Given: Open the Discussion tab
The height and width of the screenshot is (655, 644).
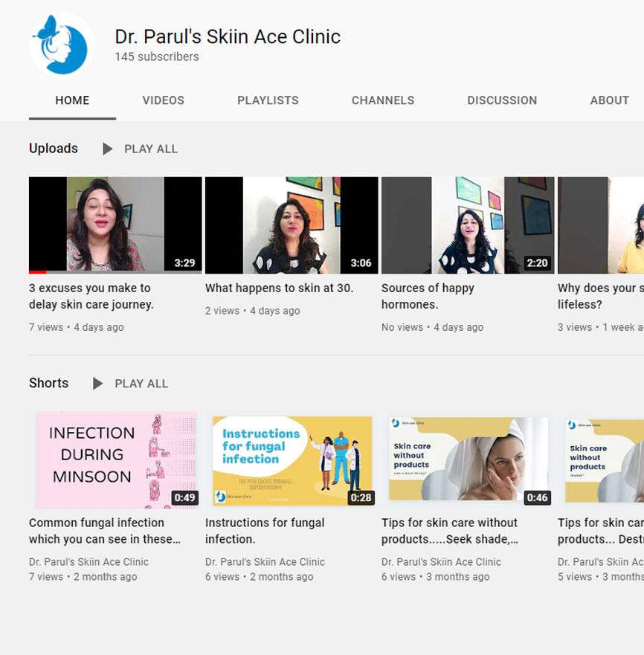Looking at the screenshot, I should [501, 100].
